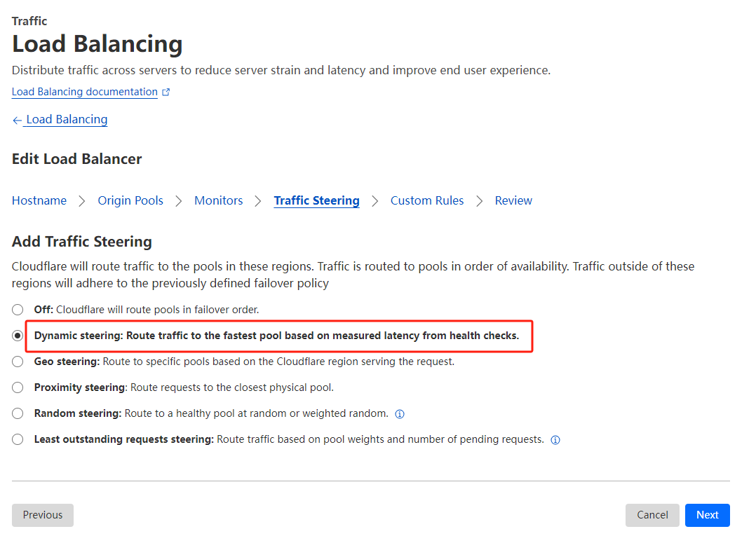The image size is (756, 536).
Task: Click the back arrow before Load Balancing
Action: click(x=17, y=121)
